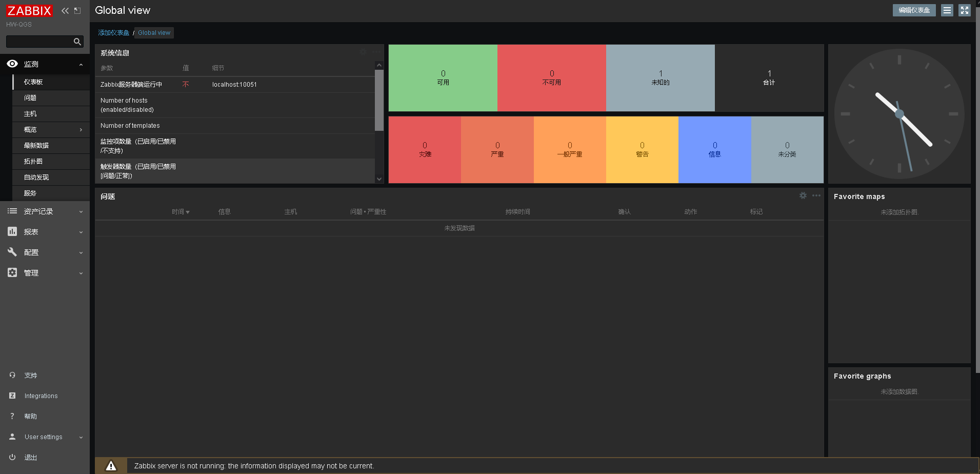
Task: Click the green 可用 host tile
Action: pos(443,78)
